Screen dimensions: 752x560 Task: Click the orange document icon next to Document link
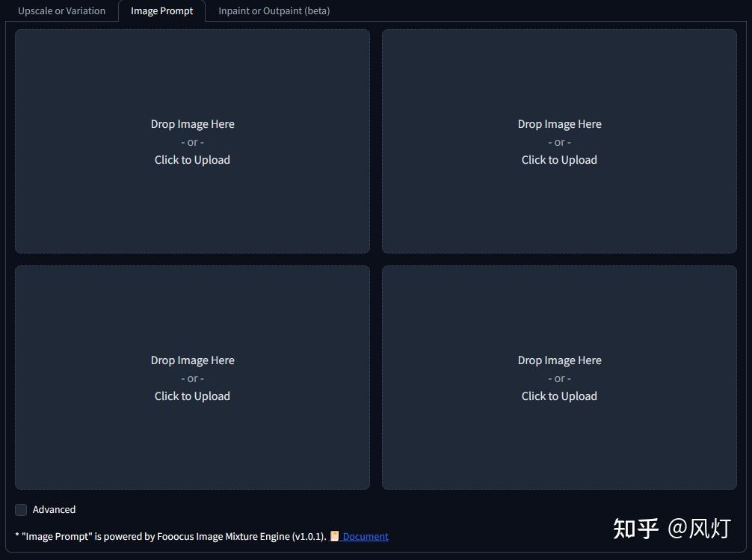[336, 535]
